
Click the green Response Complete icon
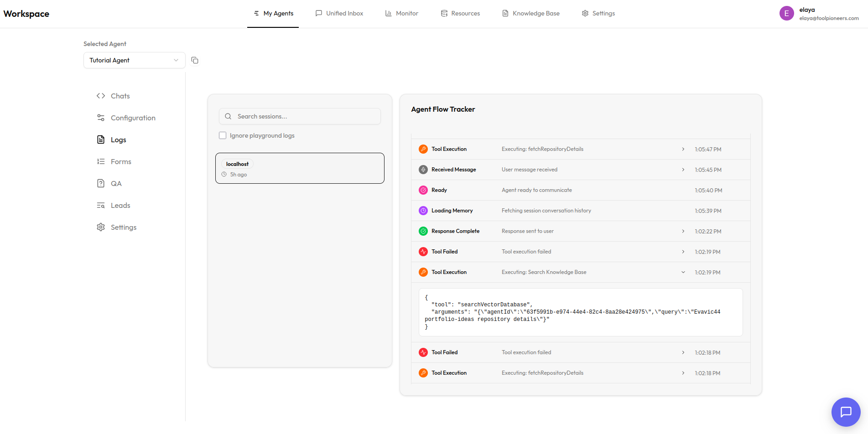423,231
